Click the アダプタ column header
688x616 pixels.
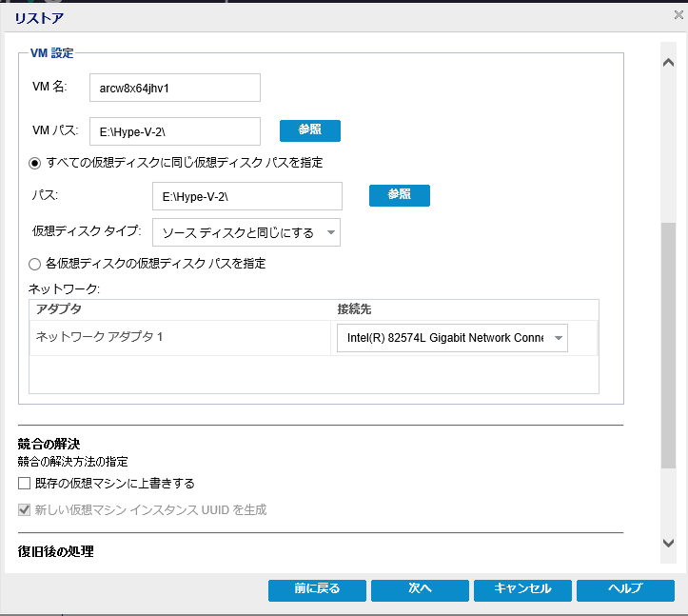coord(180,309)
